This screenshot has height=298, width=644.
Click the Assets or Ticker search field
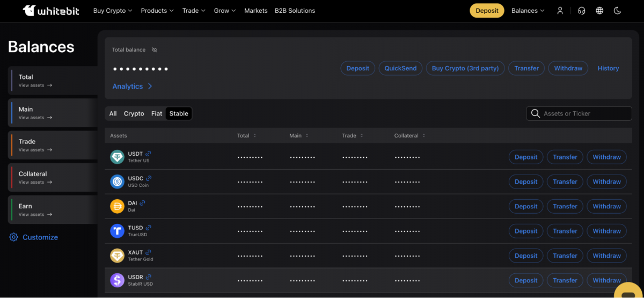coord(584,114)
